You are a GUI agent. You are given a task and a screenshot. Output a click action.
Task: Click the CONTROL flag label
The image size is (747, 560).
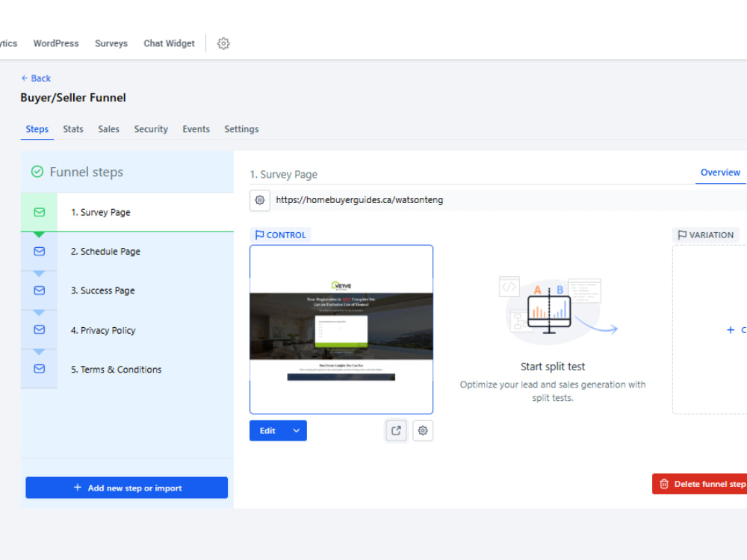pyautogui.click(x=280, y=234)
